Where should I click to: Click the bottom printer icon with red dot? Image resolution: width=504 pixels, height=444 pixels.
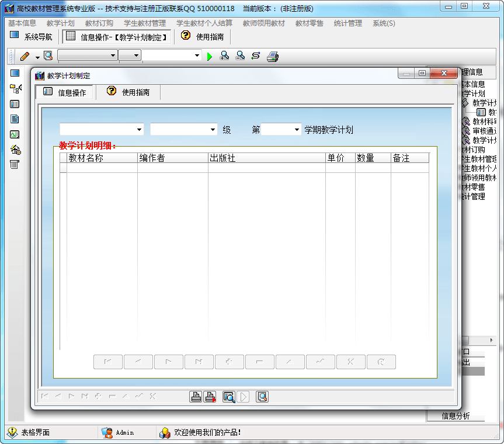210,397
